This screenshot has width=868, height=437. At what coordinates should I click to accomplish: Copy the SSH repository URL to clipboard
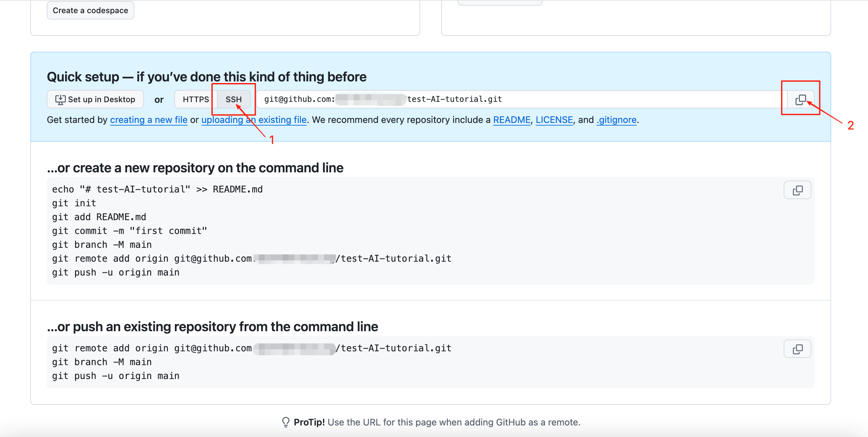800,100
